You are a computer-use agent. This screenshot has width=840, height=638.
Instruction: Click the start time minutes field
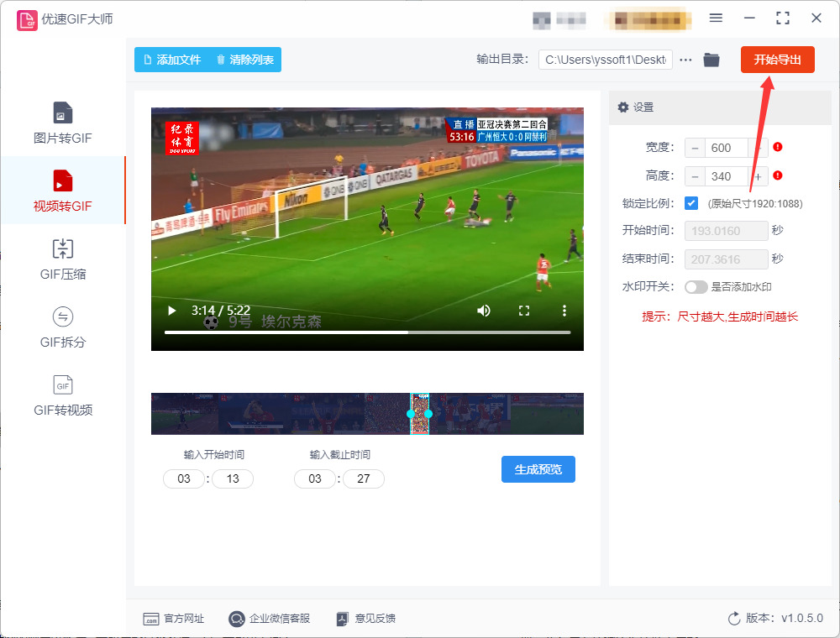point(184,478)
